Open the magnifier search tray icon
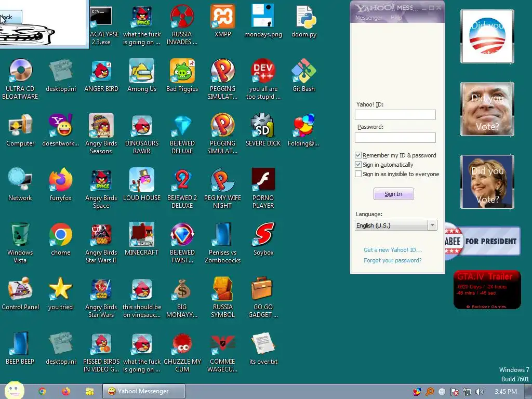This screenshot has width=532, height=399. click(x=430, y=392)
